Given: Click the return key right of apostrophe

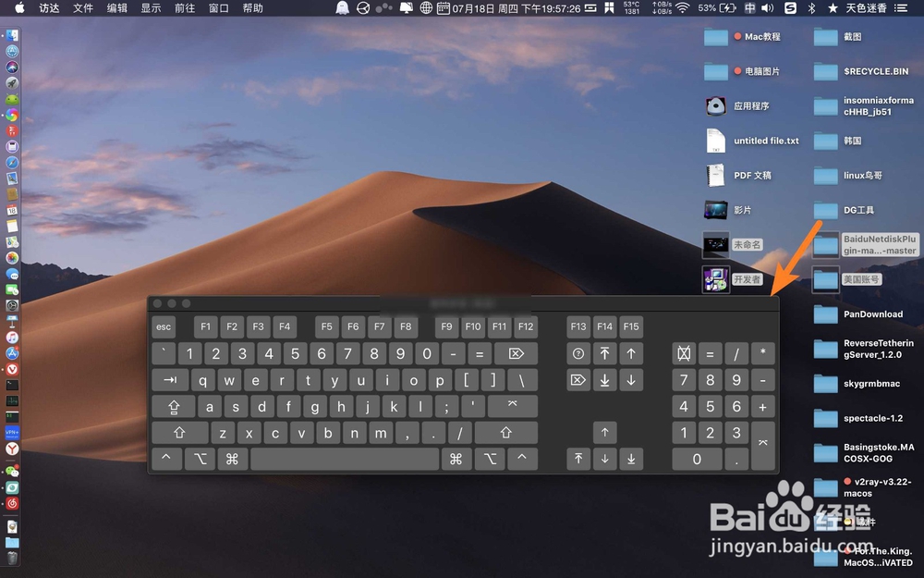Looking at the screenshot, I should [512, 406].
